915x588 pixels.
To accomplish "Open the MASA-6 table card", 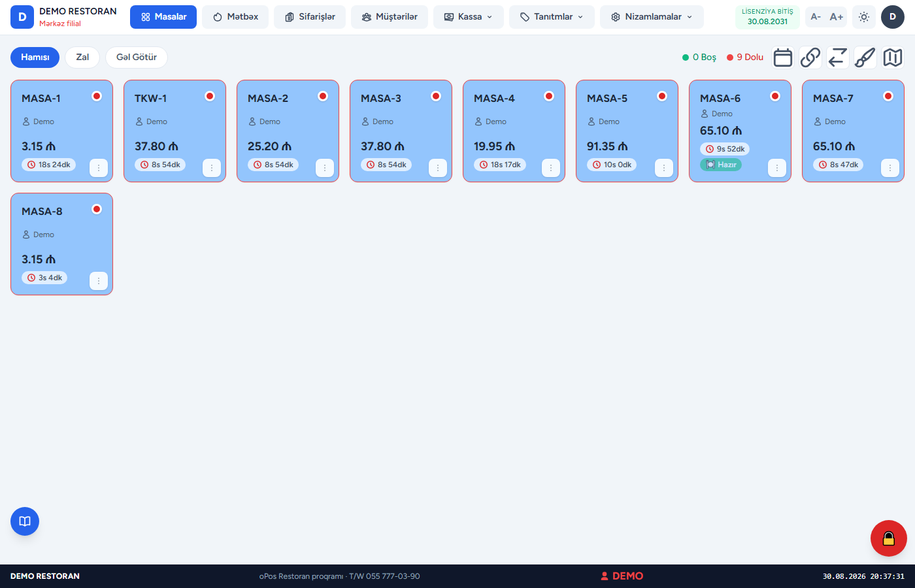I will point(740,131).
